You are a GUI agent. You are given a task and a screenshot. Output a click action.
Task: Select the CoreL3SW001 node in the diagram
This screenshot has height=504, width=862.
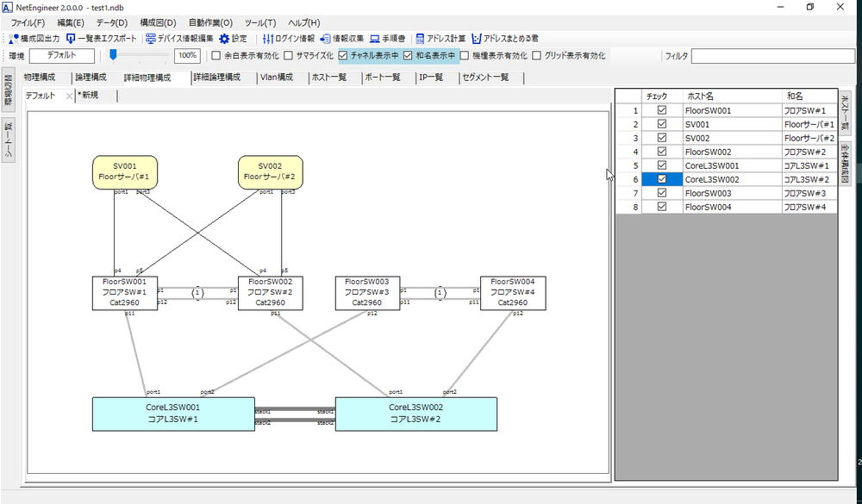[173, 414]
